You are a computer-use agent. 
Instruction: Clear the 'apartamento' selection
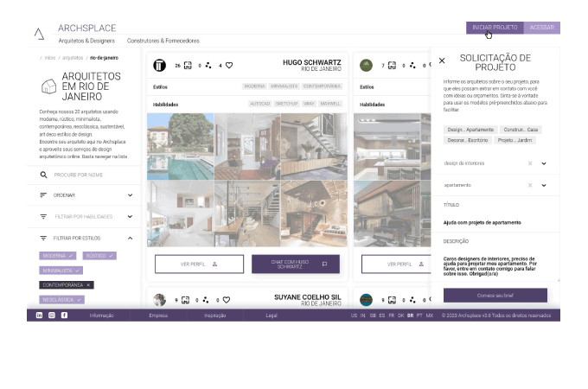pyautogui.click(x=530, y=185)
